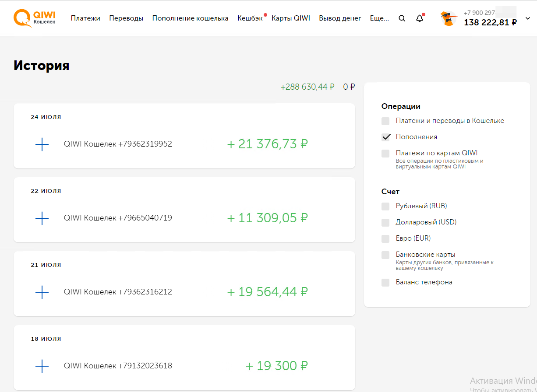537x392 pixels.
Task: Tick the 'Банковские карты' checkbox
Action: [385, 255]
